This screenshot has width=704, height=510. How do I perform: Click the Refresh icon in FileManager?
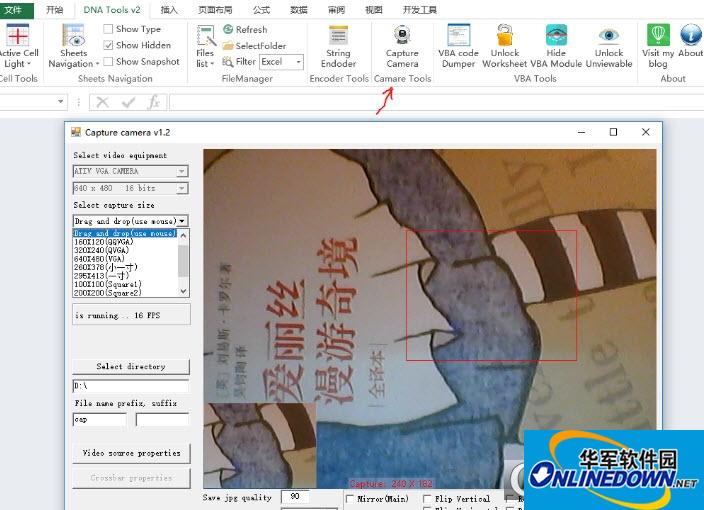(x=229, y=30)
